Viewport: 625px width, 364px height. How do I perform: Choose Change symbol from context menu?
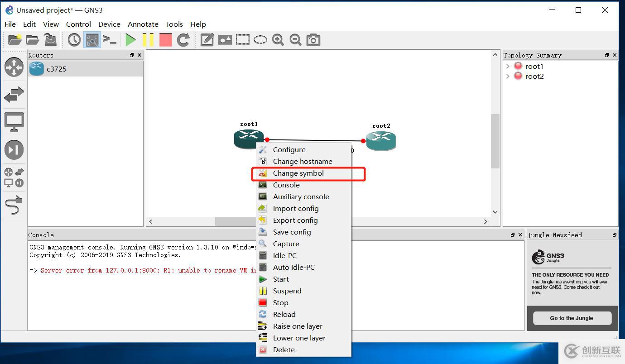[x=298, y=173]
